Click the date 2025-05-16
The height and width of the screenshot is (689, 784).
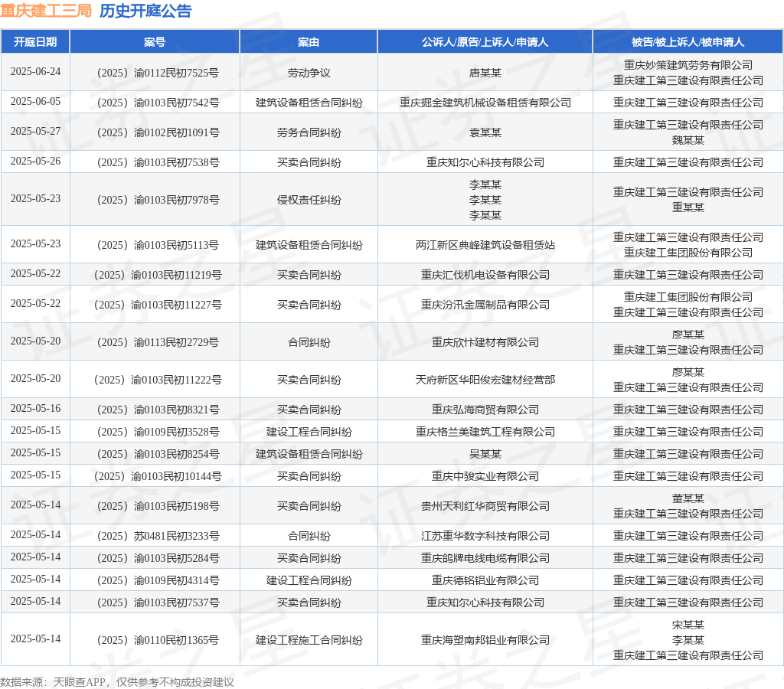pyautogui.click(x=35, y=409)
